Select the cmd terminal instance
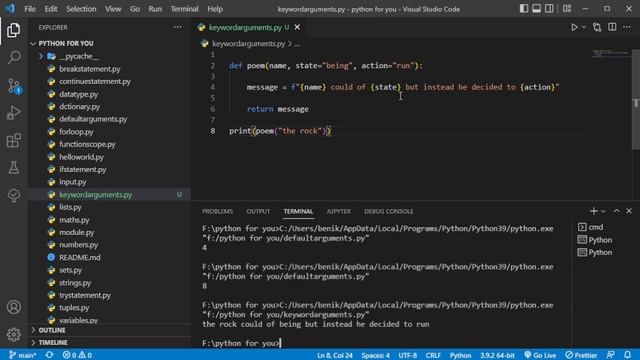640x360 pixels. (591, 227)
